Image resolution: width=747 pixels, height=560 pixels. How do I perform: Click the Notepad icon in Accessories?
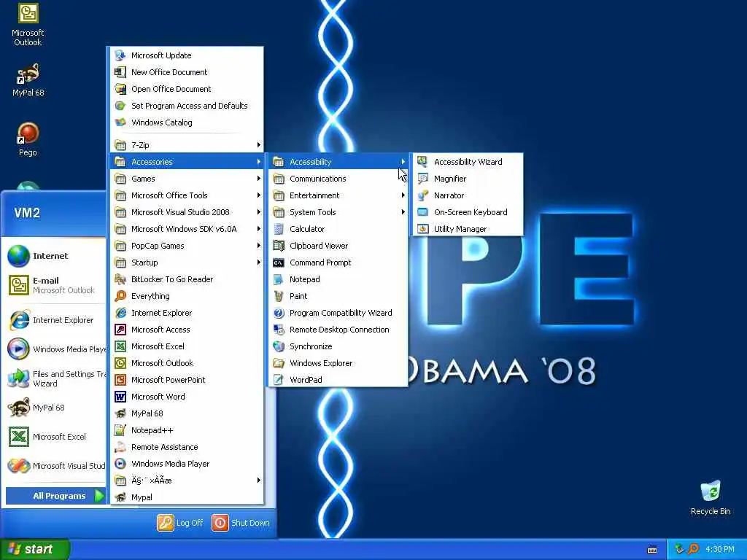(279, 279)
